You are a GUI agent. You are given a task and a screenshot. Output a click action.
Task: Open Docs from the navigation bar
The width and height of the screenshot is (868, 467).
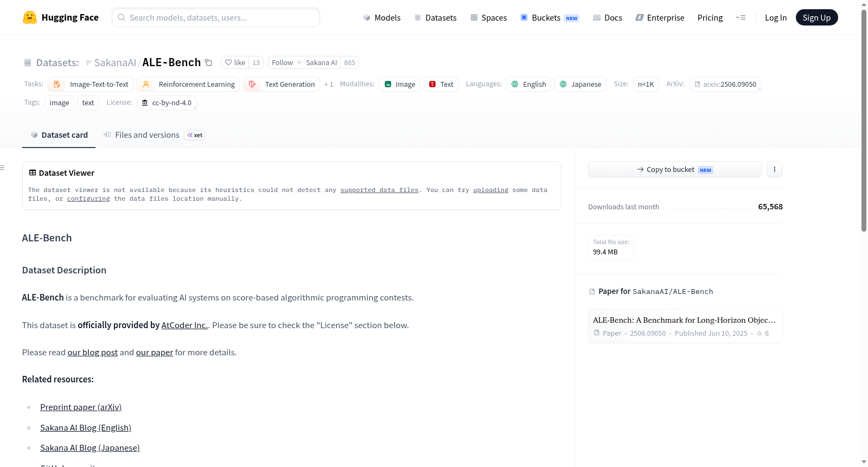click(x=607, y=17)
